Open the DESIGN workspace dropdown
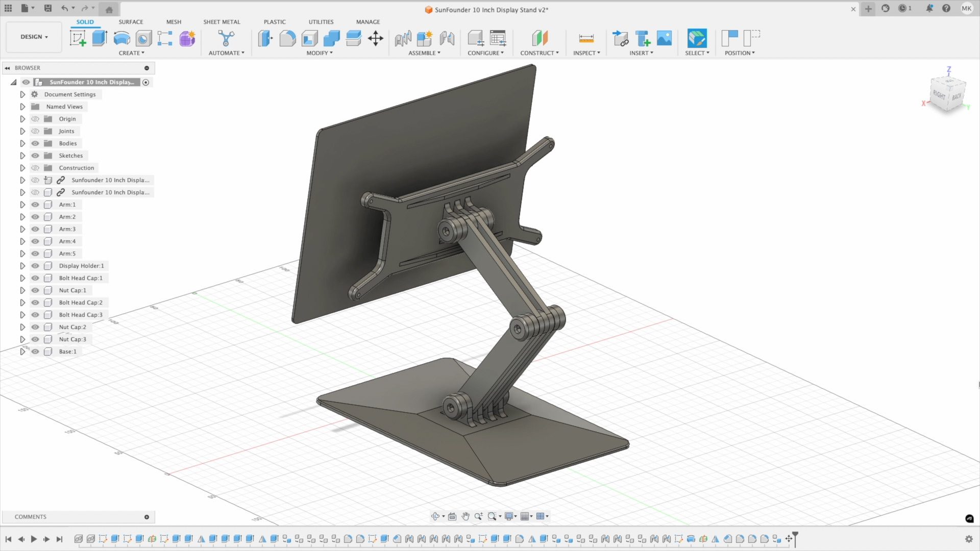This screenshot has height=551, width=980. (x=34, y=37)
